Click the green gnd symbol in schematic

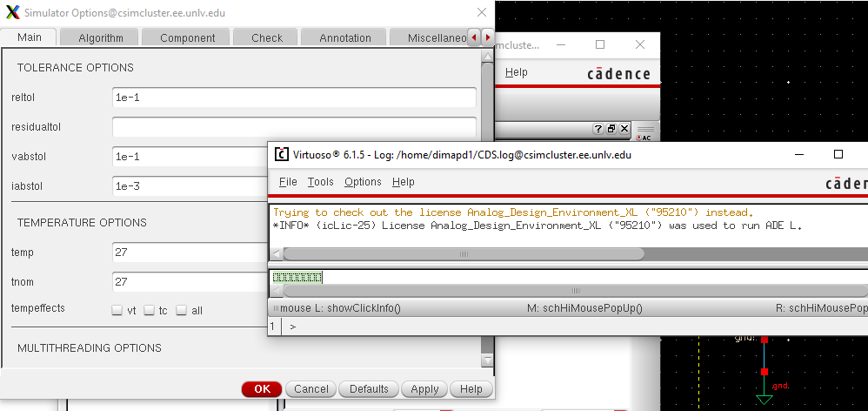click(x=765, y=400)
